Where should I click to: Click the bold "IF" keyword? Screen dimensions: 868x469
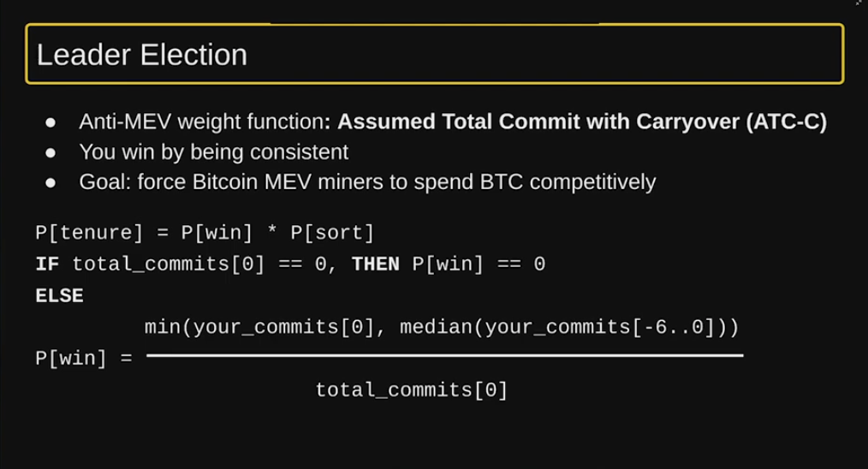click(47, 264)
